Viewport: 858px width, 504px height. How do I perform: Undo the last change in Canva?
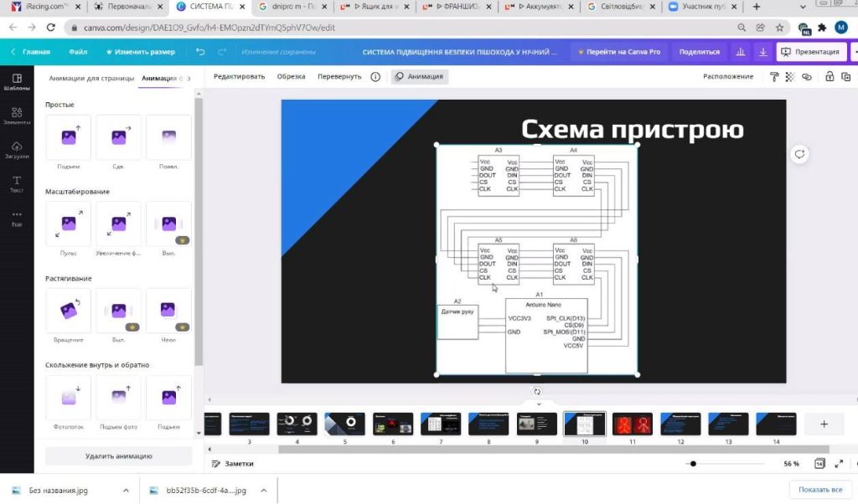(x=200, y=52)
